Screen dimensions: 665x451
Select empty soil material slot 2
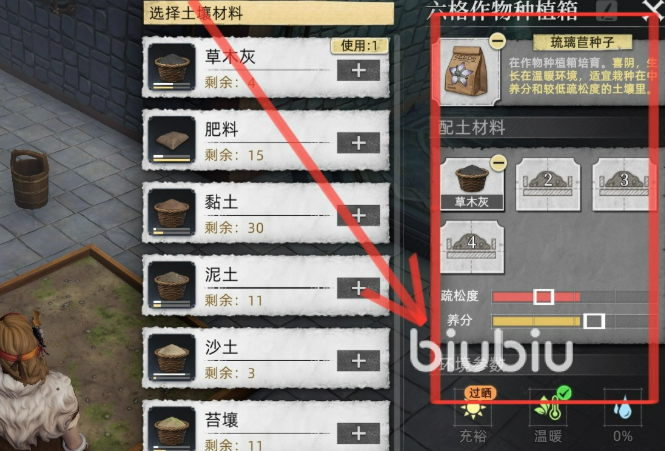pos(548,184)
